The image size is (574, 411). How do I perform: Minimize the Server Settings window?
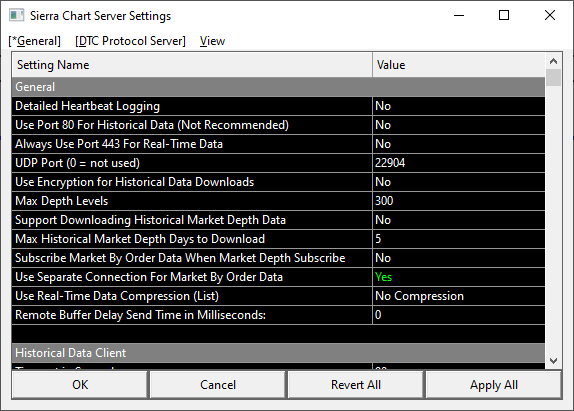[459, 15]
